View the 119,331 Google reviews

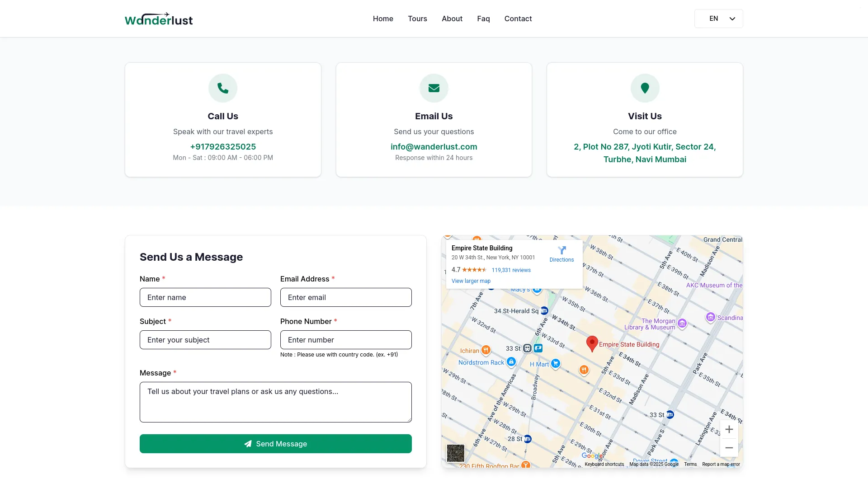[x=511, y=270]
